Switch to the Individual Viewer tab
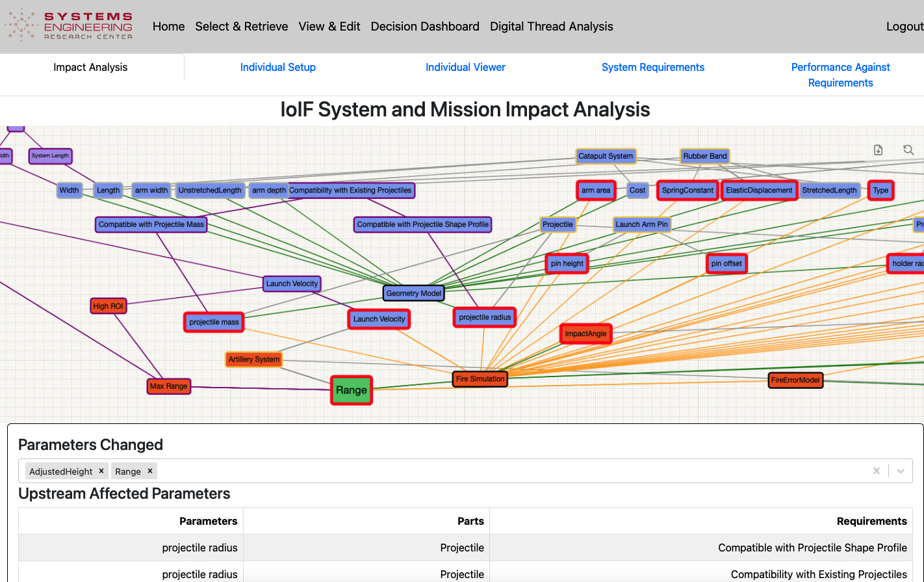The image size is (924, 582). coord(465,68)
